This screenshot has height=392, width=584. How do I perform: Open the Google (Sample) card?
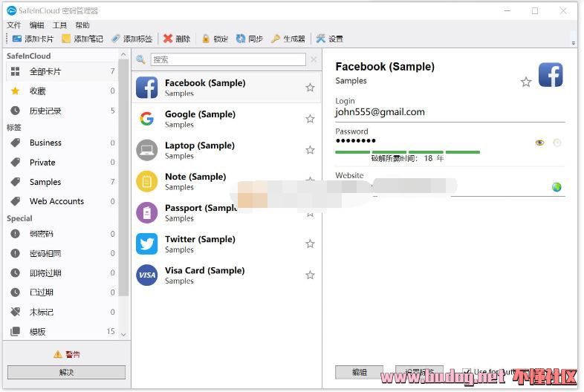(226, 119)
